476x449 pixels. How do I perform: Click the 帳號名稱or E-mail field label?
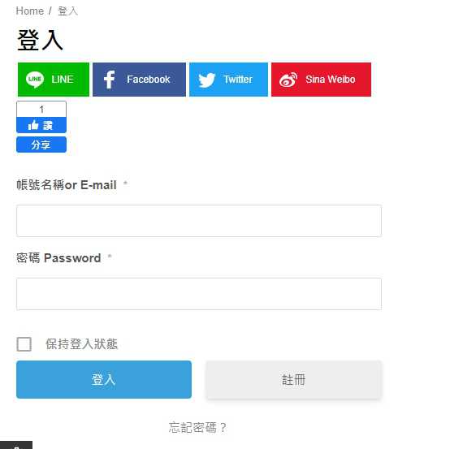point(67,185)
